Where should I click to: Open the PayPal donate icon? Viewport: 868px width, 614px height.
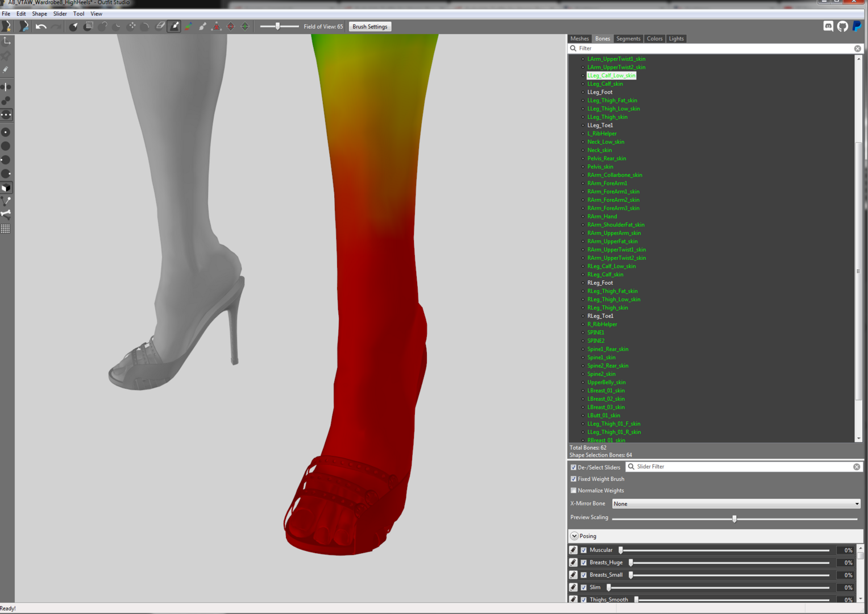[x=857, y=26]
